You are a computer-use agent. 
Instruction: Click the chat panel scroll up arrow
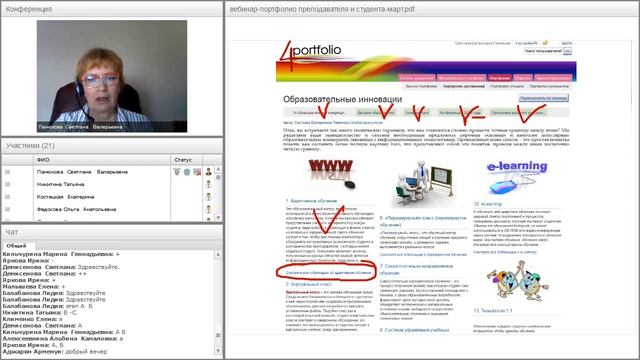click(218, 254)
